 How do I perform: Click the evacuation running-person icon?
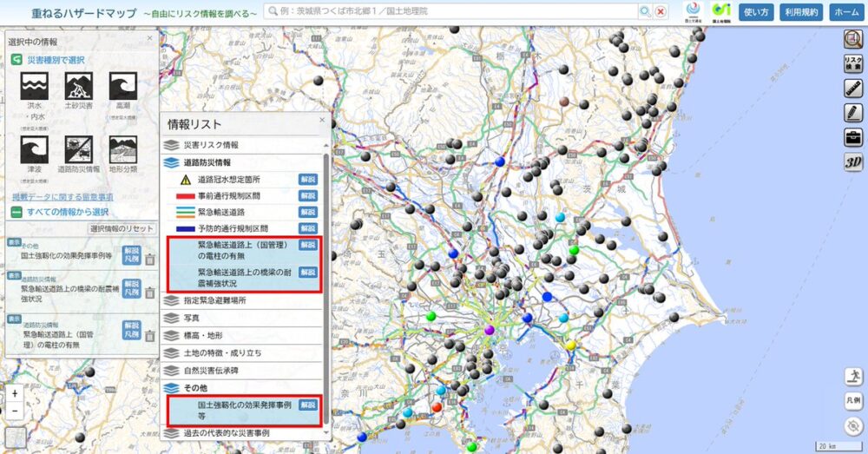tap(852, 376)
